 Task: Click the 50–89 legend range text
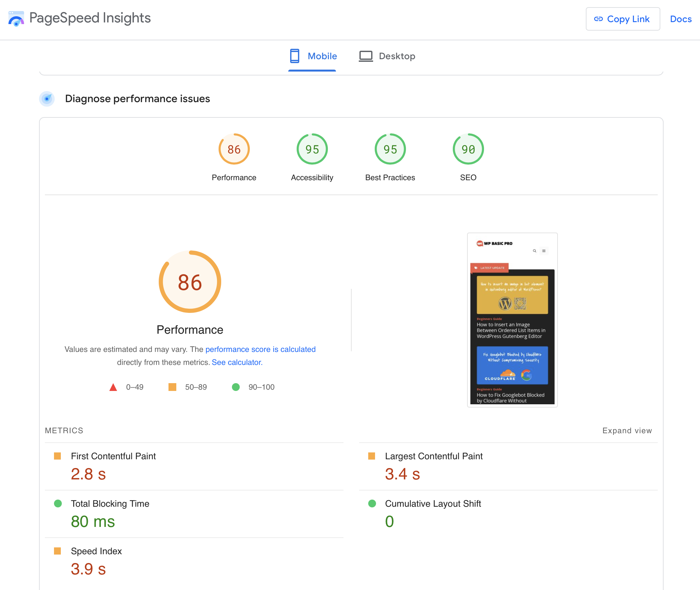[196, 387]
